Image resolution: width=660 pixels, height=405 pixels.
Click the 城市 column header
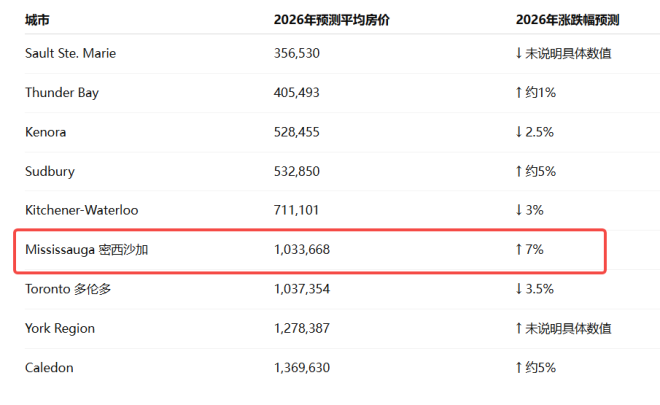pyautogui.click(x=38, y=19)
